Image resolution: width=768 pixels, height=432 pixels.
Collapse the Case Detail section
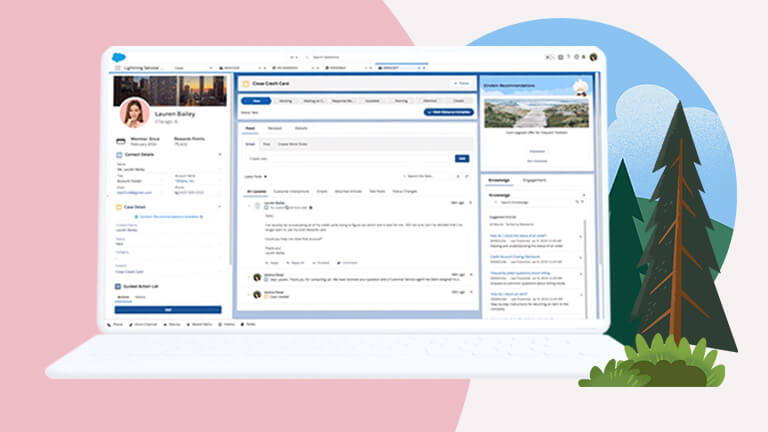pyautogui.click(x=219, y=207)
